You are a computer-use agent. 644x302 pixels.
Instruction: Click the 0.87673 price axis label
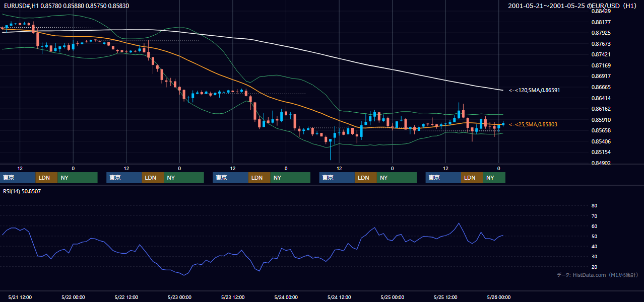coord(601,44)
